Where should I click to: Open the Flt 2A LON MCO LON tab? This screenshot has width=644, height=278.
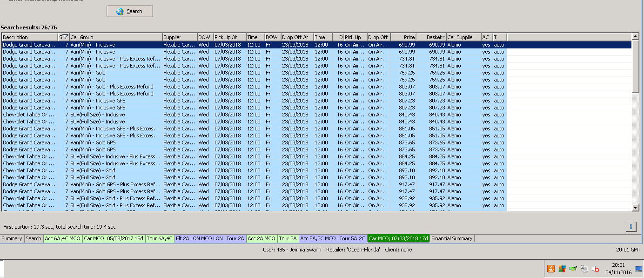(199, 238)
